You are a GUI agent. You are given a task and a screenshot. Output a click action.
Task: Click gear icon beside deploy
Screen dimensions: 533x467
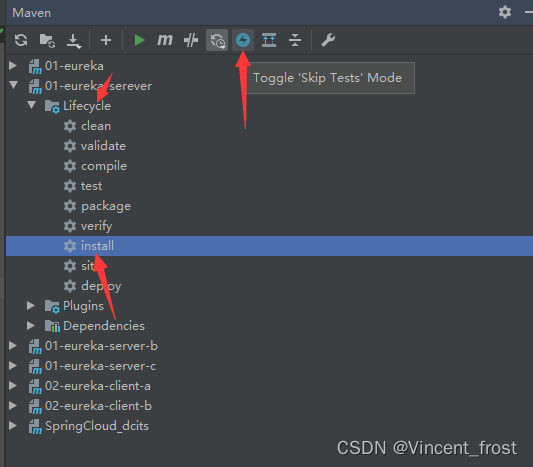point(70,286)
